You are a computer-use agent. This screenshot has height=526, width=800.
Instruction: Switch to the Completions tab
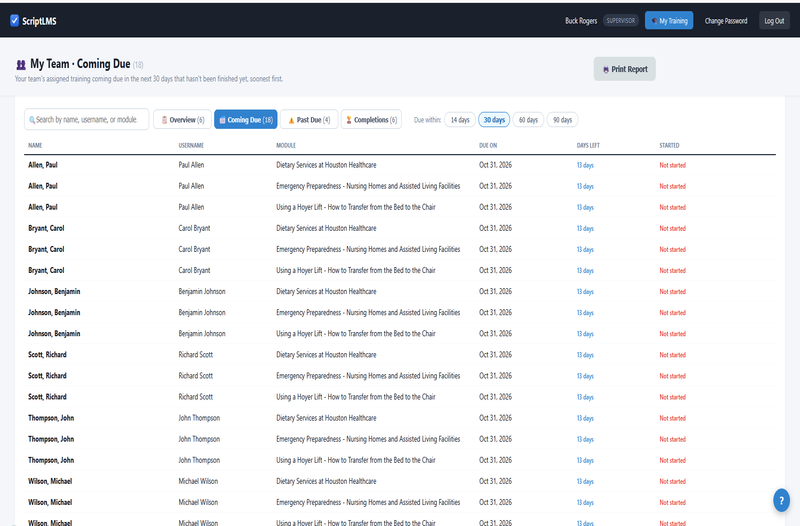[x=371, y=120]
